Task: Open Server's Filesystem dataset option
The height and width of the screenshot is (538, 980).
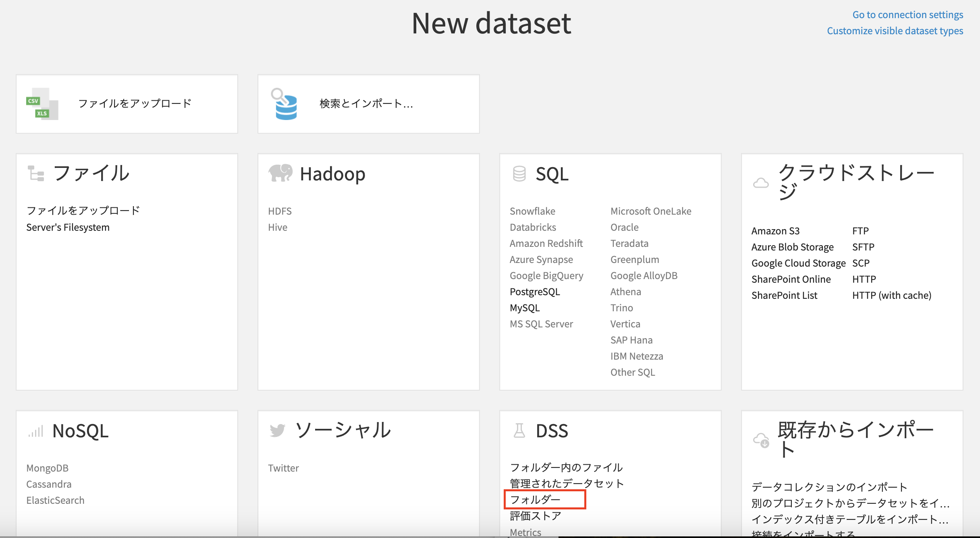Action: tap(68, 227)
